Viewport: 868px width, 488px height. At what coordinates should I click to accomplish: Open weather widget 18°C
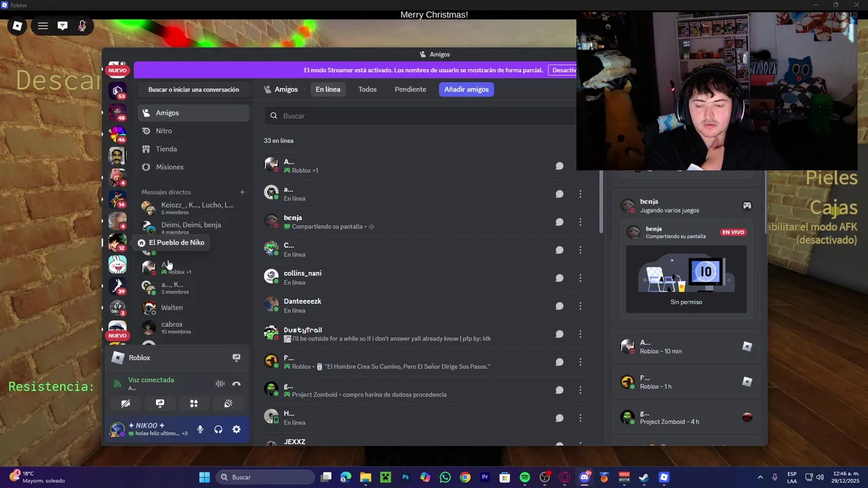37,477
